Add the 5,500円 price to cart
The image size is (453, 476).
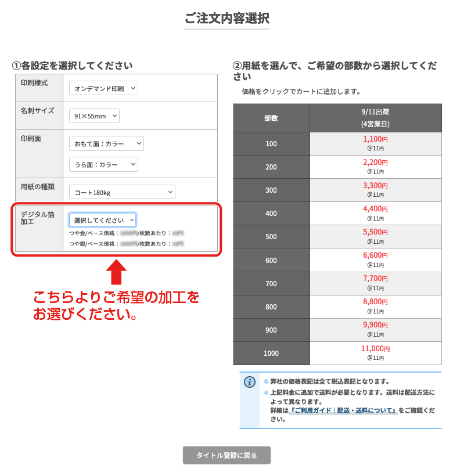pyautogui.click(x=375, y=232)
